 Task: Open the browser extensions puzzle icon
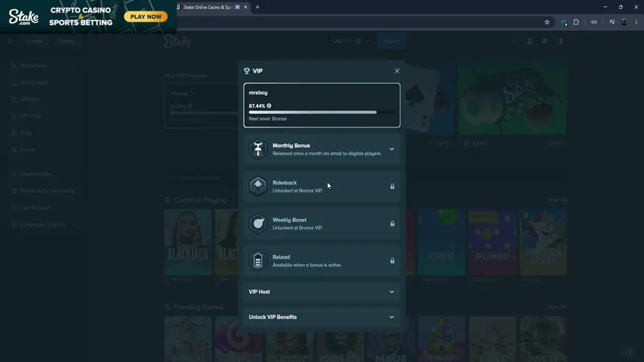[x=576, y=22]
